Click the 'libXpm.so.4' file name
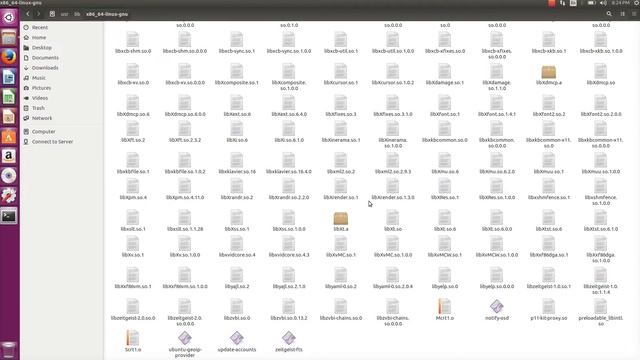Image resolution: width=640 pixels, height=360 pixels. pyautogui.click(x=133, y=198)
